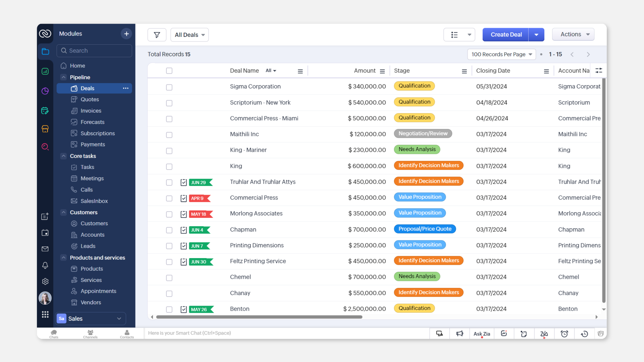Screen dimensions: 644x362
Task: Open the mail envelope icon in sidebar
Action: pos(45,249)
